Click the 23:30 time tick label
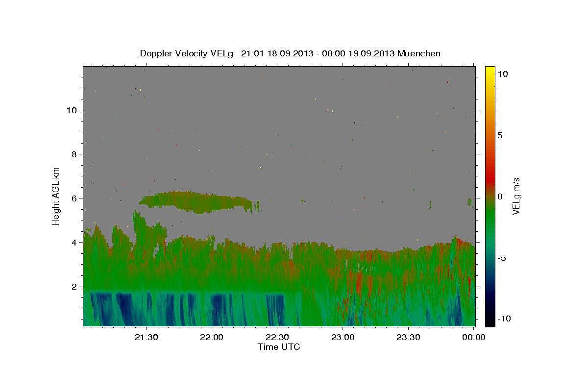Image resolution: width=588 pixels, height=392 pixels. point(409,337)
